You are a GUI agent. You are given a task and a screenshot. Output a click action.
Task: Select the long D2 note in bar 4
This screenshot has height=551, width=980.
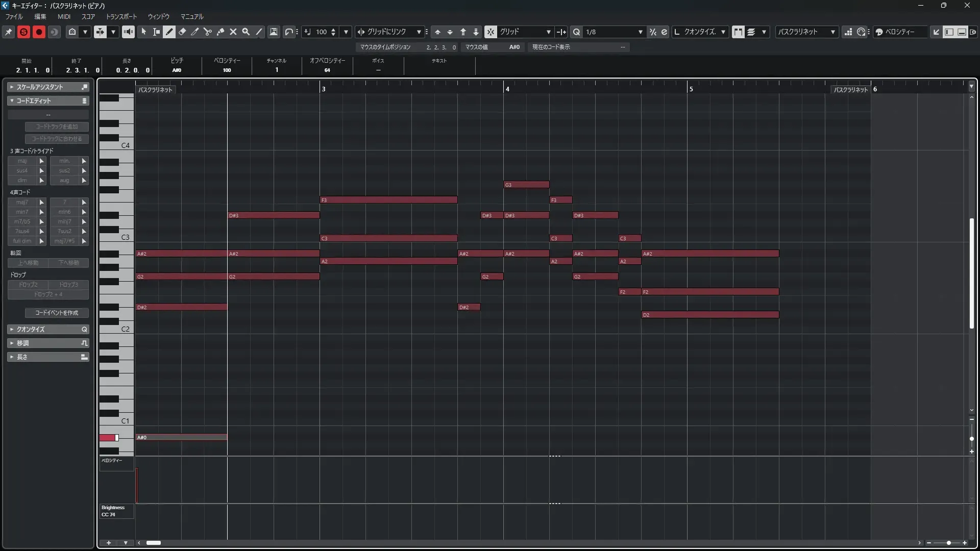709,315
